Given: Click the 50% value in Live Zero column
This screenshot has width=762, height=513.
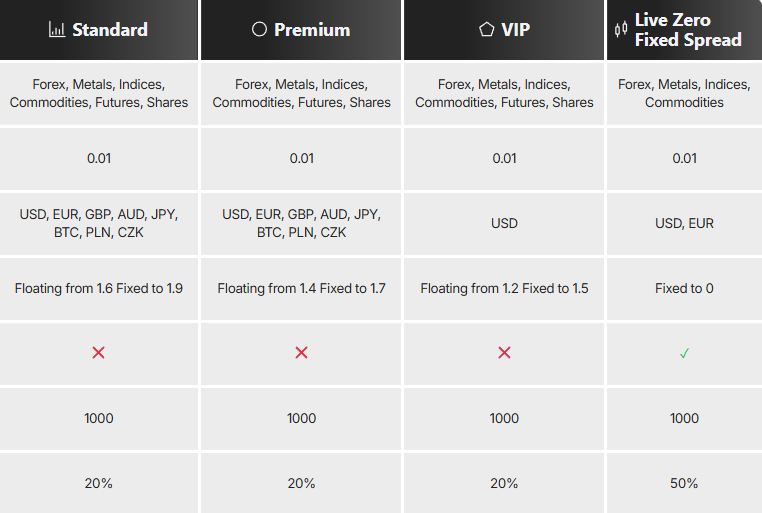Looking at the screenshot, I should [x=684, y=483].
